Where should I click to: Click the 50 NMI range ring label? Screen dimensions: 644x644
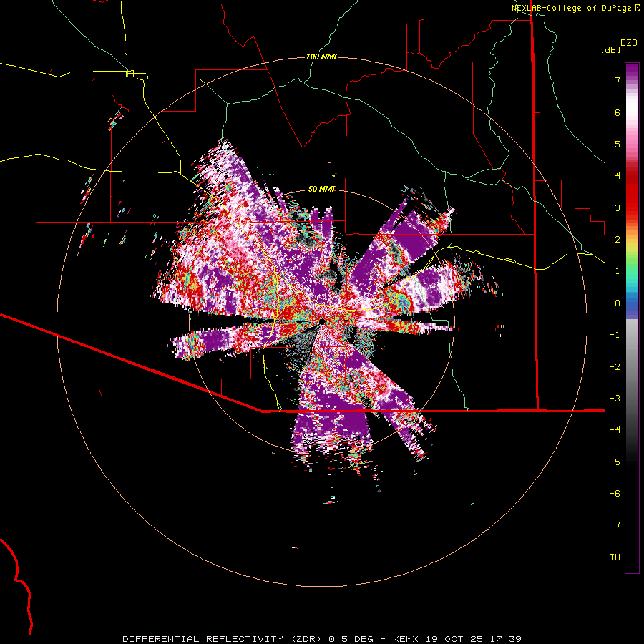pos(322,189)
